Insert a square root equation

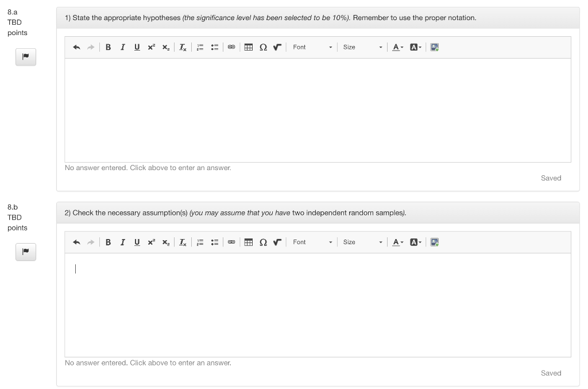coord(277,47)
